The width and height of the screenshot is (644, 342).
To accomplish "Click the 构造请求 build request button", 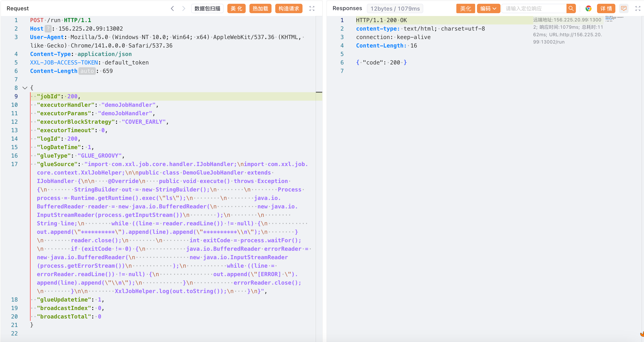I will coord(288,8).
